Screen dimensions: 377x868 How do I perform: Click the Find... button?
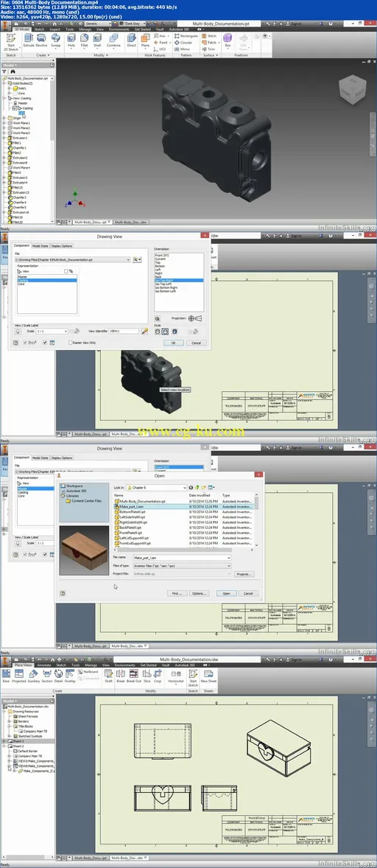(x=176, y=593)
